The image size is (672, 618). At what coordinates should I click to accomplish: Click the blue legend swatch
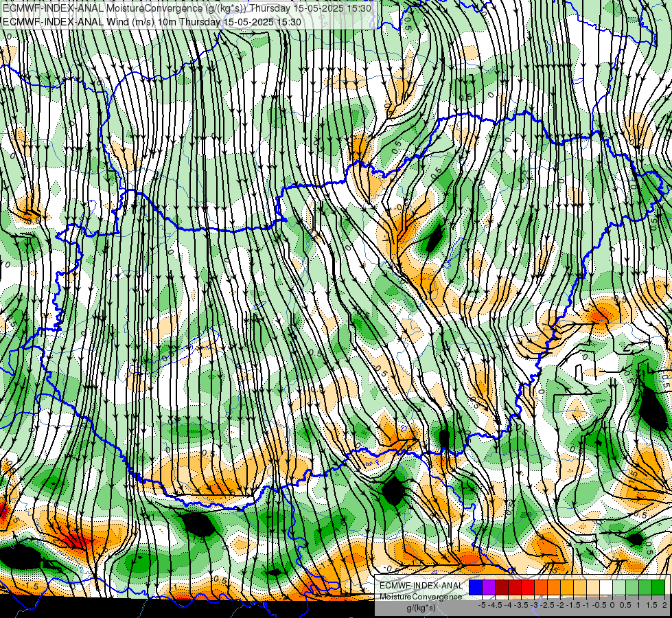click(476, 587)
